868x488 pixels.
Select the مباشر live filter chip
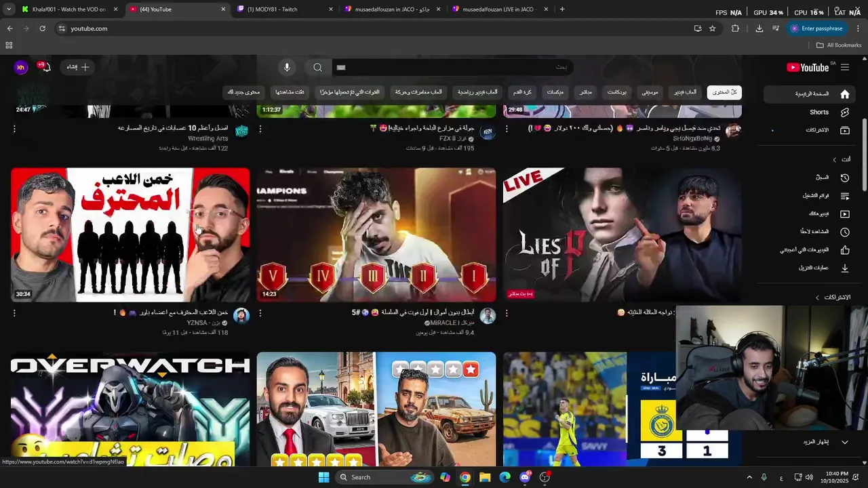pyautogui.click(x=586, y=92)
